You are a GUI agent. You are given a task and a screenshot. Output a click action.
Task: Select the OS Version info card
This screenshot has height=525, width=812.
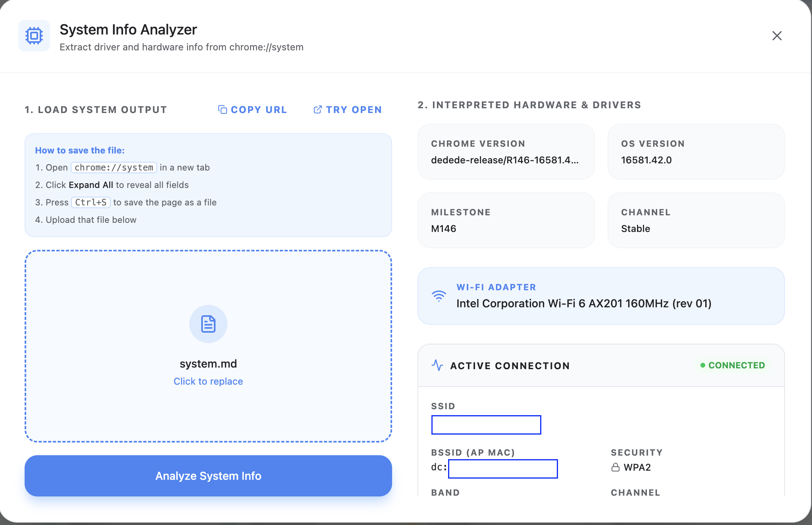696,152
